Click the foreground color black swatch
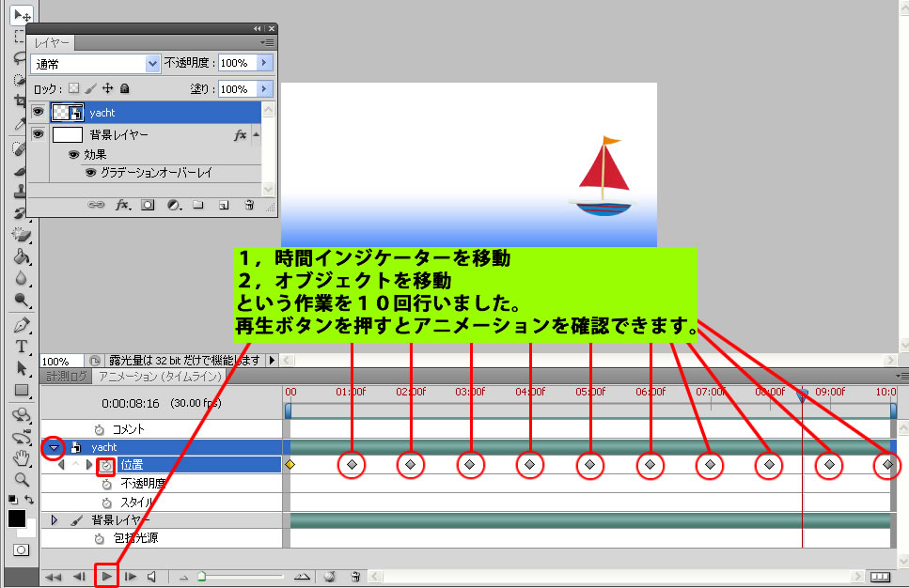 [17, 518]
